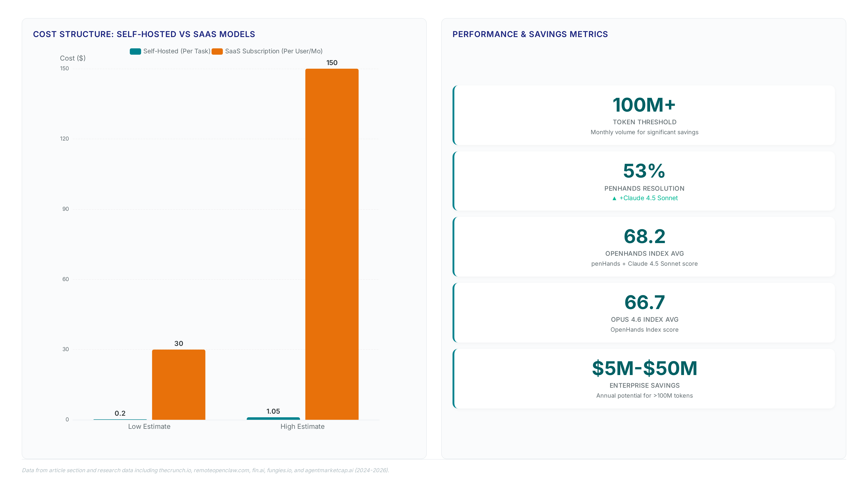Click the orange SaaS bar for High Estimate
The image size is (868, 488).
pyautogui.click(x=332, y=244)
